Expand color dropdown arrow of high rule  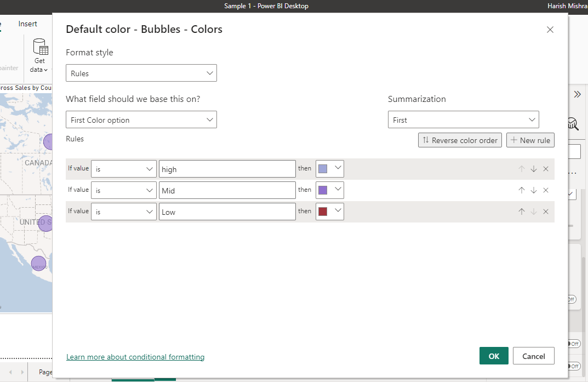click(338, 168)
